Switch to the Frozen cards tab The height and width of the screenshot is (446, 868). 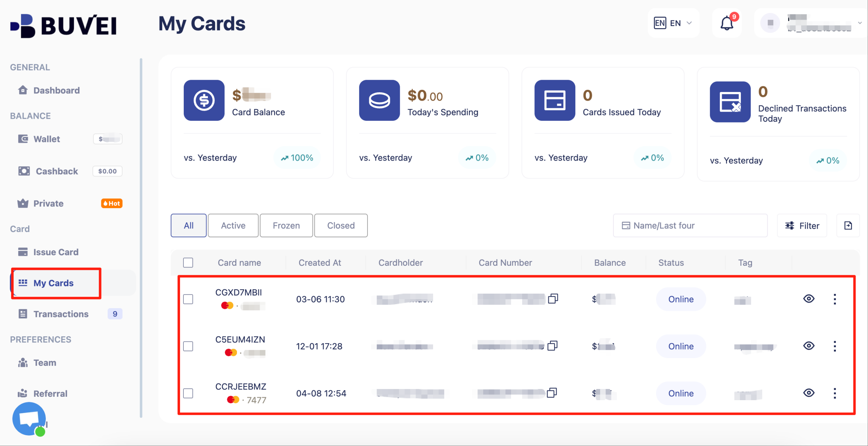[x=286, y=225]
